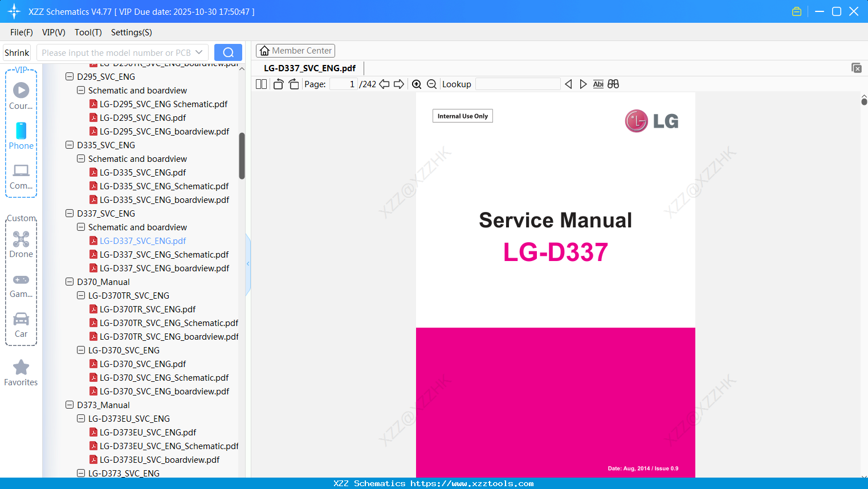Enable two-page view mode
Screen dimensions: 868x489
(261, 84)
